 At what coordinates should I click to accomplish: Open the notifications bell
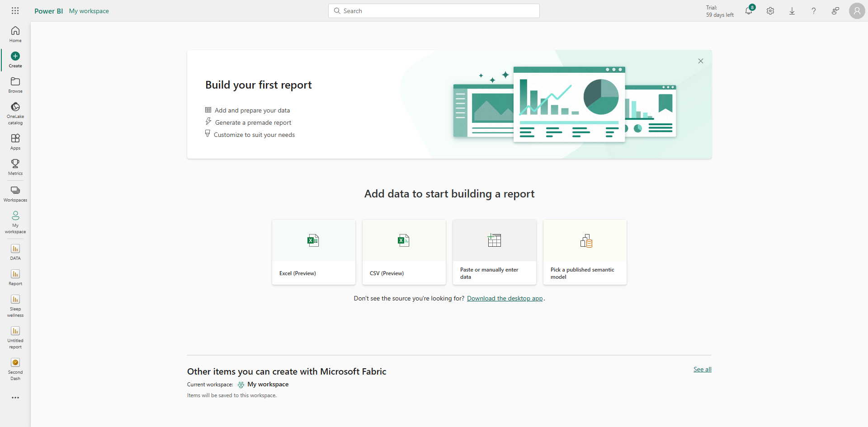point(749,11)
